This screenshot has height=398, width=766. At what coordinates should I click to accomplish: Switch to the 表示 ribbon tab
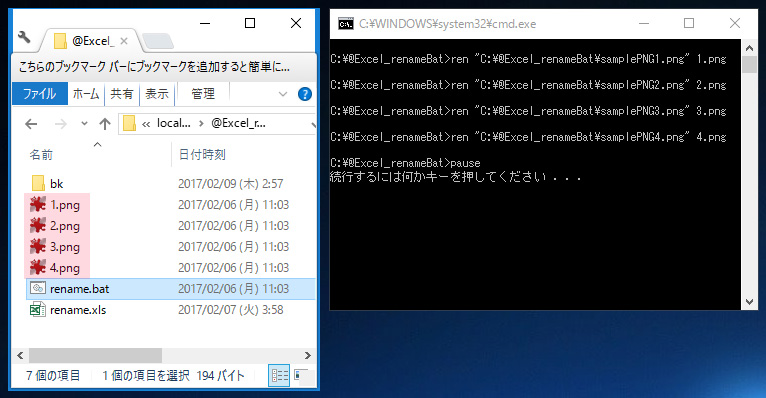[x=157, y=94]
